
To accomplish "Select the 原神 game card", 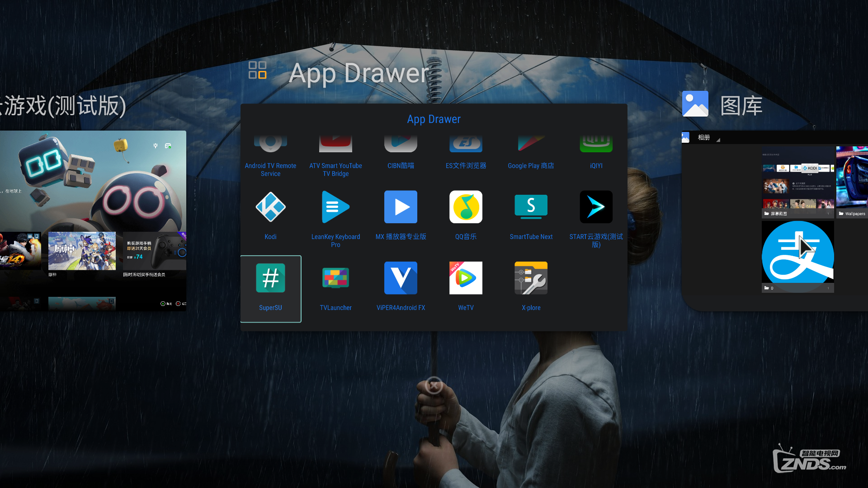I will click(x=82, y=251).
